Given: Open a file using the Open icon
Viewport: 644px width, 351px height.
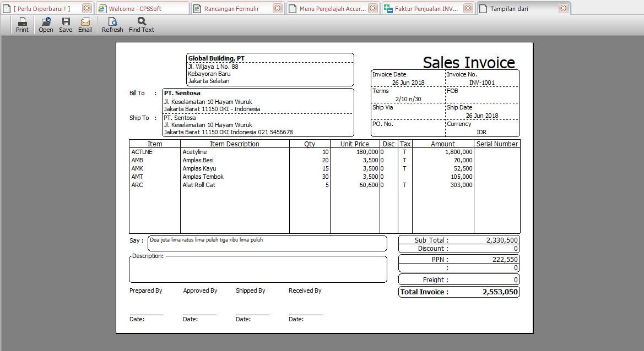Looking at the screenshot, I should [46, 25].
